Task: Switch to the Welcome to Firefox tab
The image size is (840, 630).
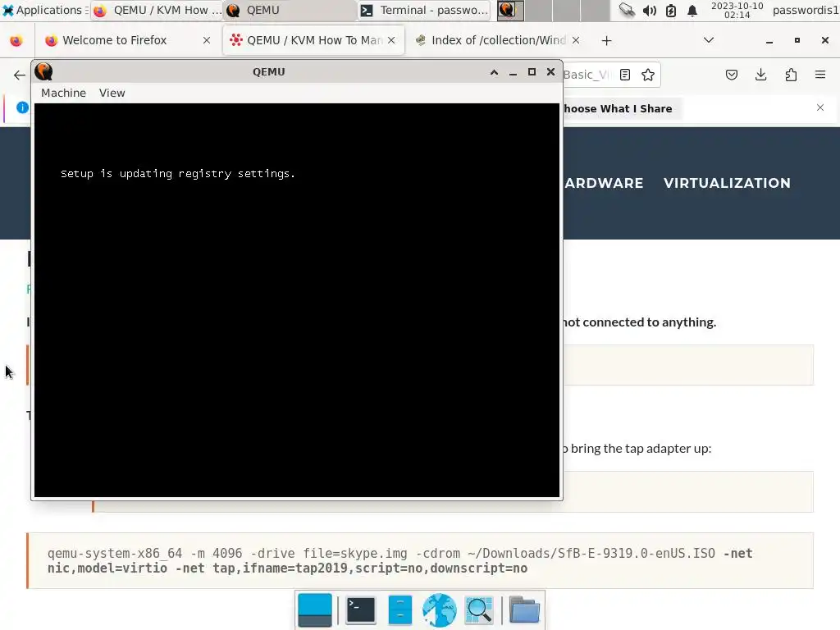Action: tap(129, 40)
